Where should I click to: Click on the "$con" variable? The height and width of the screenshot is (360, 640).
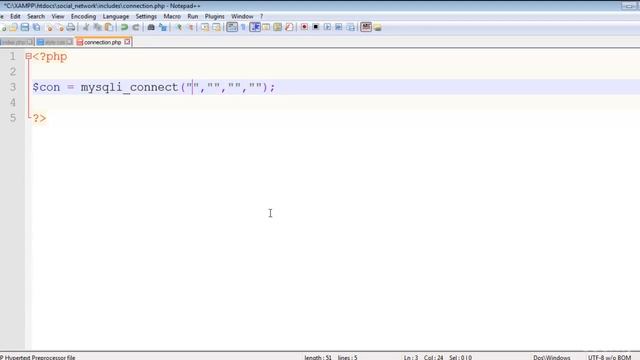tap(46, 87)
